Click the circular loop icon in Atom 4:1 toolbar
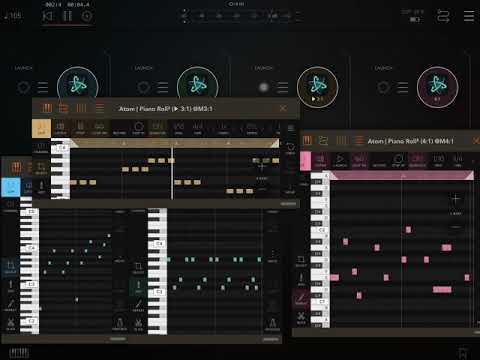The width and height of the screenshot is (480, 360). click(398, 160)
